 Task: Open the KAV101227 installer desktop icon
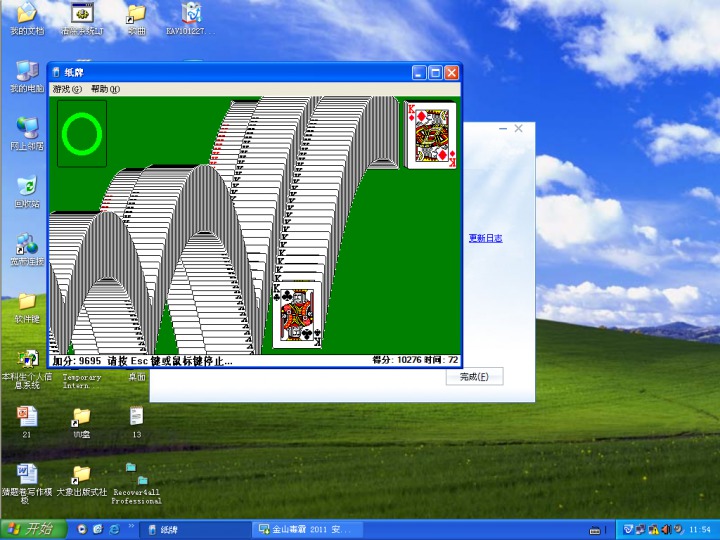tap(191, 19)
